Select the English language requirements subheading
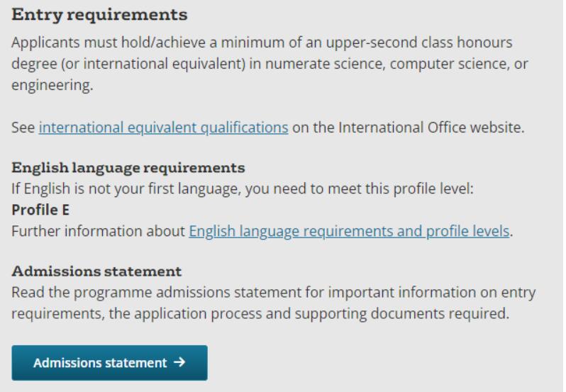566x392 pixels. 128,168
